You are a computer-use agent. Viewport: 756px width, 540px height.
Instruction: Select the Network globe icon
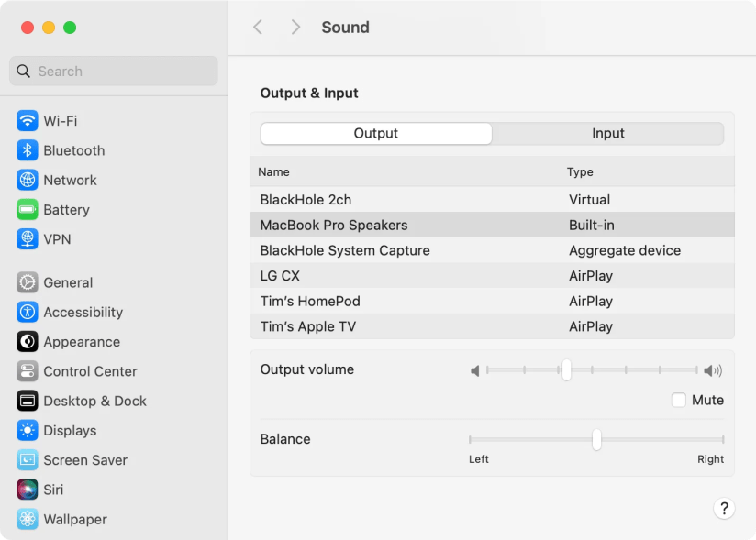pyautogui.click(x=28, y=181)
